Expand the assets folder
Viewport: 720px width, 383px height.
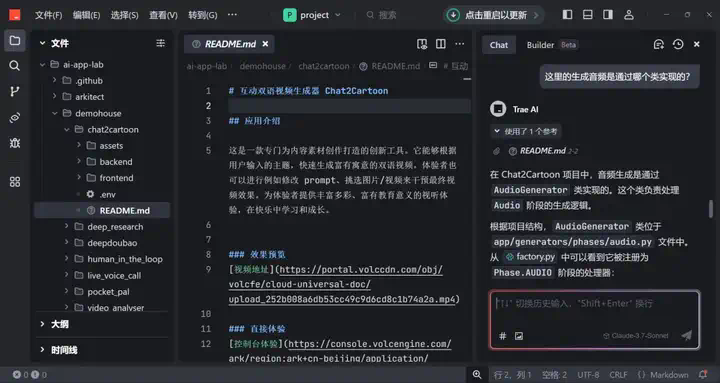coord(79,146)
